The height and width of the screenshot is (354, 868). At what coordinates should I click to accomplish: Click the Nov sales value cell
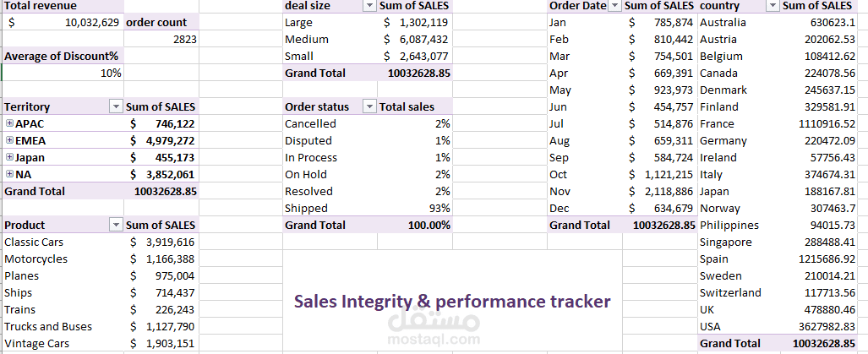[x=661, y=191]
